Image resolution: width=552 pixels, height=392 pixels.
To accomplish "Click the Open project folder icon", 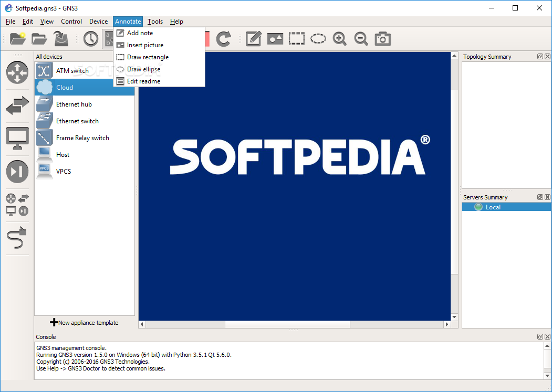I will pos(39,38).
